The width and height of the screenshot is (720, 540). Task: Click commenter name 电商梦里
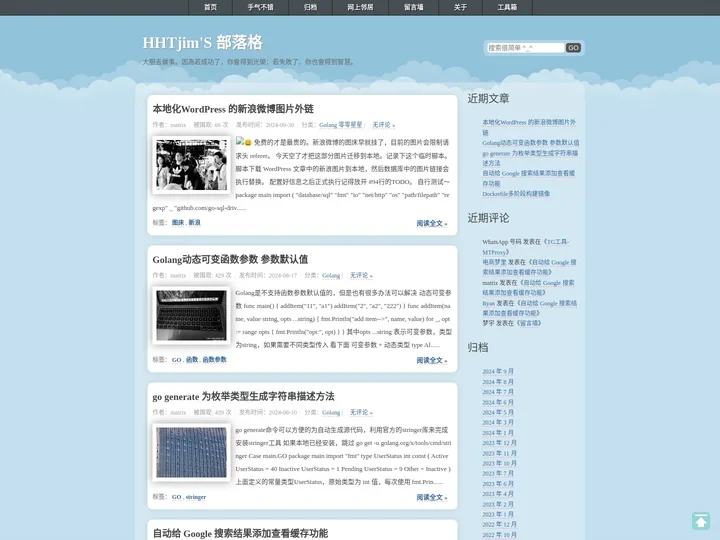point(494,262)
